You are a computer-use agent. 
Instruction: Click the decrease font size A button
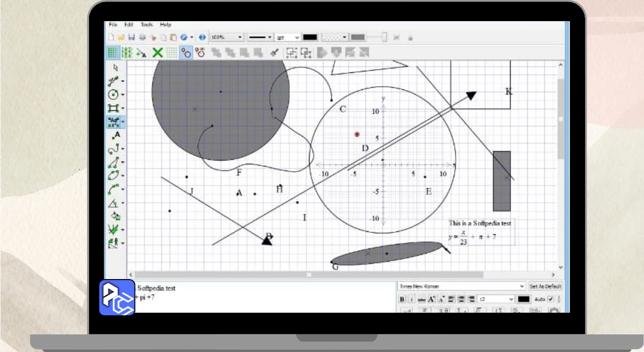(x=441, y=299)
